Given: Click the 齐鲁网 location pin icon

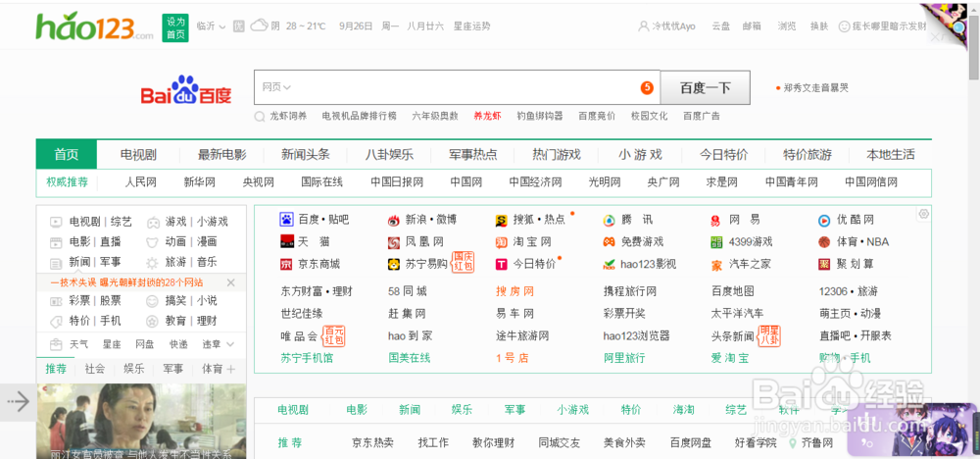Looking at the screenshot, I should coord(793,442).
